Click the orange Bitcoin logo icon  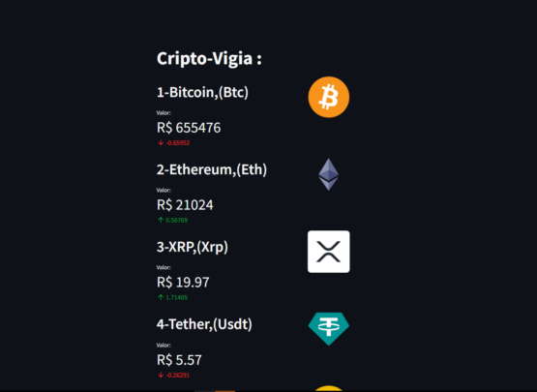pyautogui.click(x=328, y=97)
